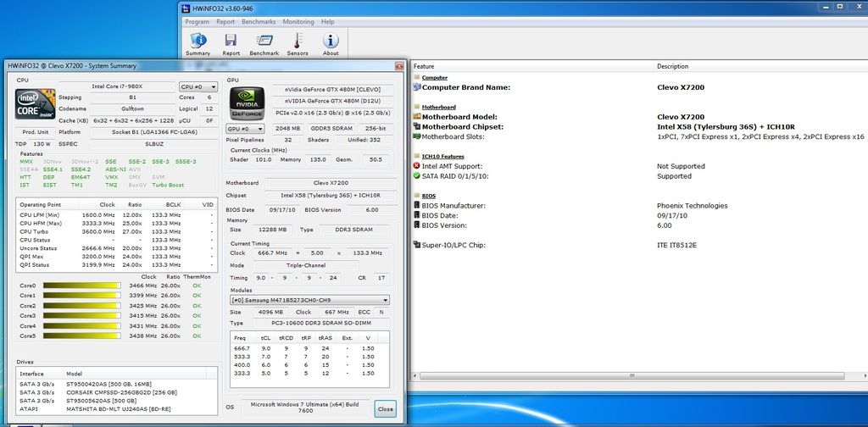Click the Motherboard section folder icon
This screenshot has width=868, height=427.
point(417,108)
